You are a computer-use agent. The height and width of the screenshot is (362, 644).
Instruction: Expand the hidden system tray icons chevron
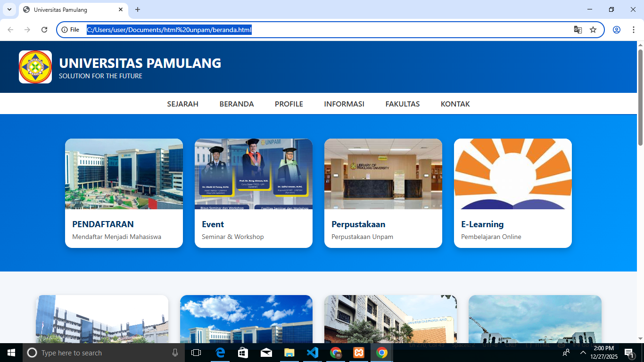(x=583, y=353)
